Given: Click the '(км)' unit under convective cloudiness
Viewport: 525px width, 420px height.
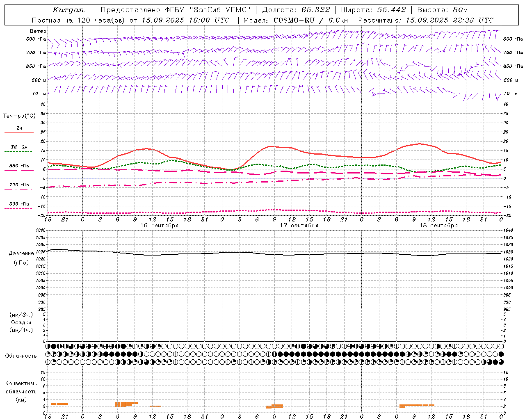Looking at the screenshot, I should [x=21, y=399].
